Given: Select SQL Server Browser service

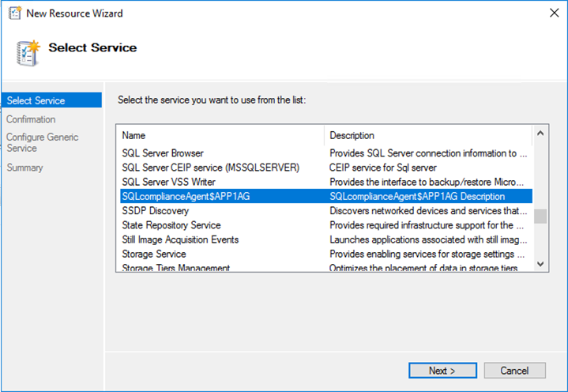Looking at the screenshot, I should [x=163, y=153].
